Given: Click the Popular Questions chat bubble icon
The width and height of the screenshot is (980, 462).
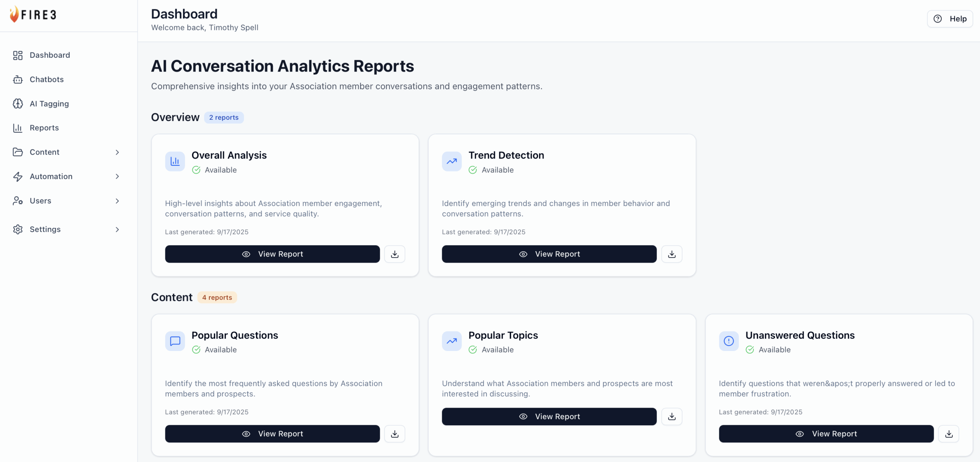Looking at the screenshot, I should [x=175, y=341].
